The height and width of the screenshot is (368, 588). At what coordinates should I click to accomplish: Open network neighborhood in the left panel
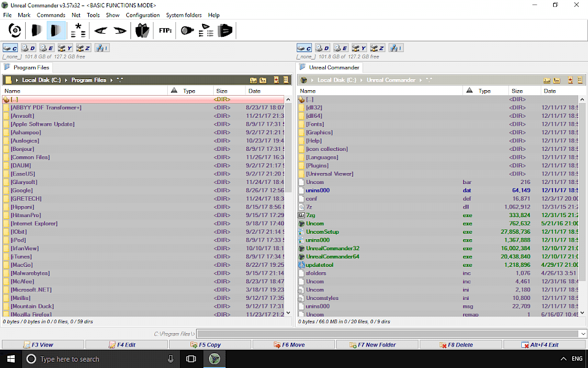point(102,48)
